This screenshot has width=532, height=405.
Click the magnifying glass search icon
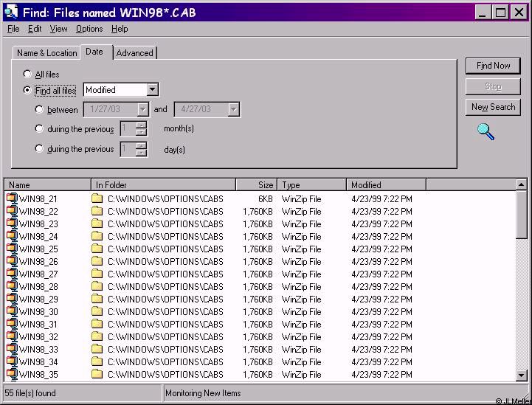[486, 131]
